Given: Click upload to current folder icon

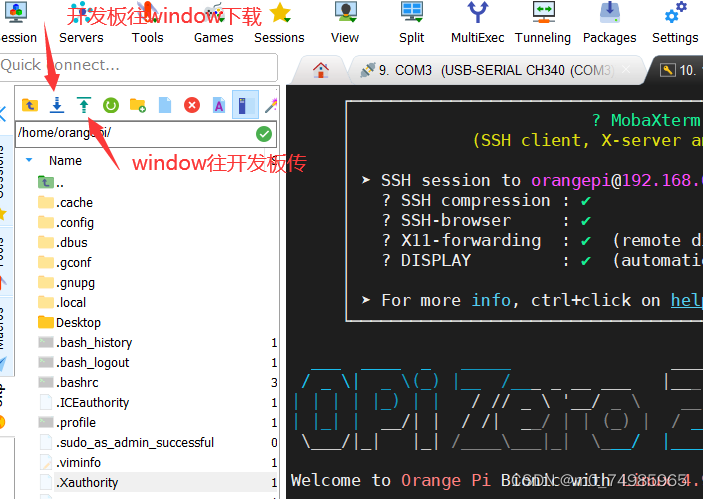Looking at the screenshot, I should pos(84,105).
